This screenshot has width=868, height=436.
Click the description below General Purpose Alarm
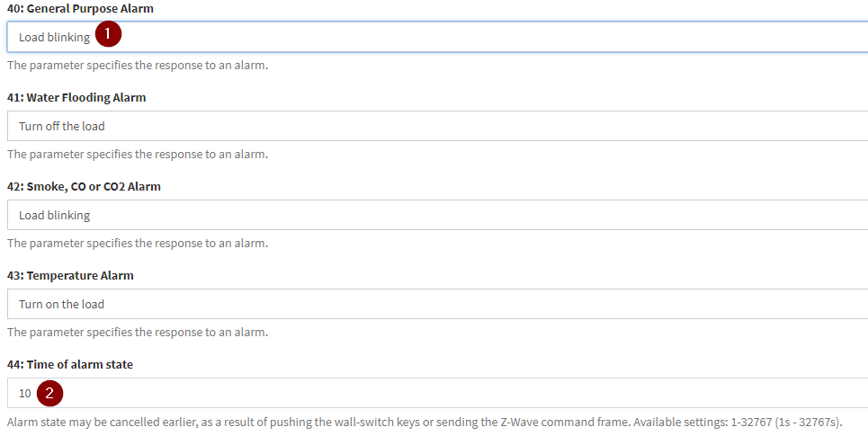(138, 66)
